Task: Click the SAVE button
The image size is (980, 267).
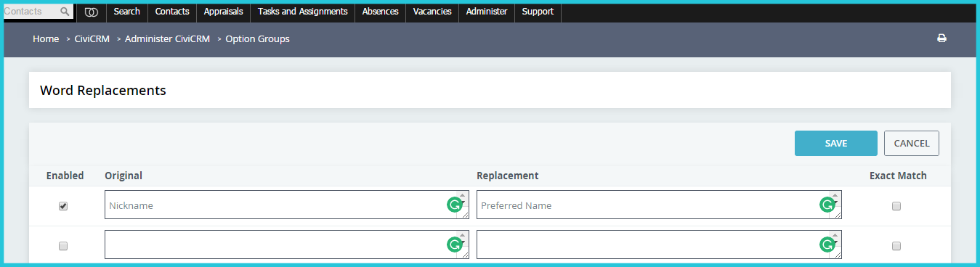Action: coord(836,144)
